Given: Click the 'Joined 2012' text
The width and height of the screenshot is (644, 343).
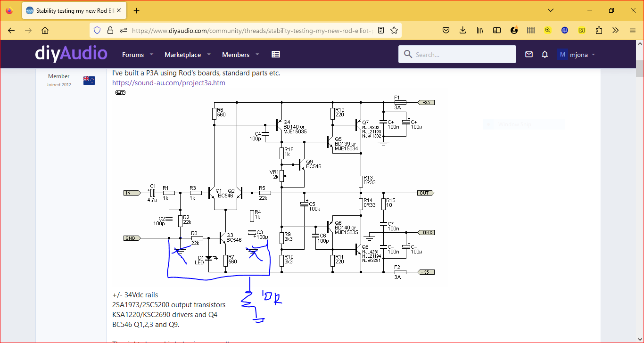Looking at the screenshot, I should tap(59, 85).
